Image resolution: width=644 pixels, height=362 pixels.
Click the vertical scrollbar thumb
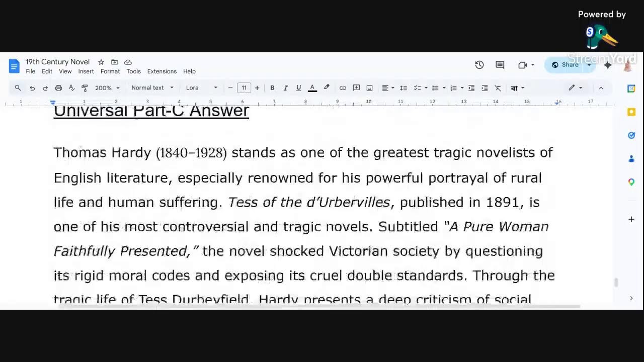coord(616,283)
